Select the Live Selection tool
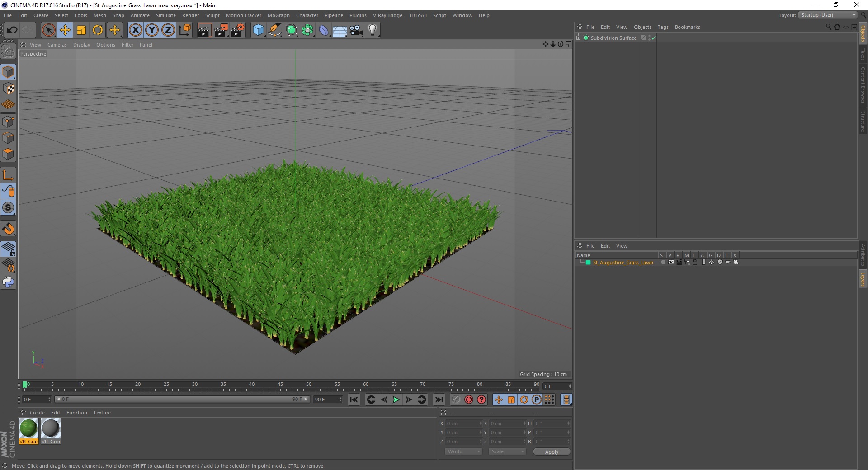Viewport: 868px width, 470px height. [x=48, y=30]
